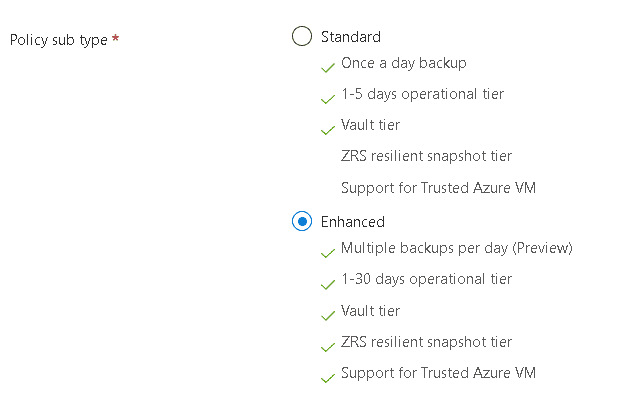
Task: Click the checkmark beside 1-5 days operational tier
Action: 328,99
